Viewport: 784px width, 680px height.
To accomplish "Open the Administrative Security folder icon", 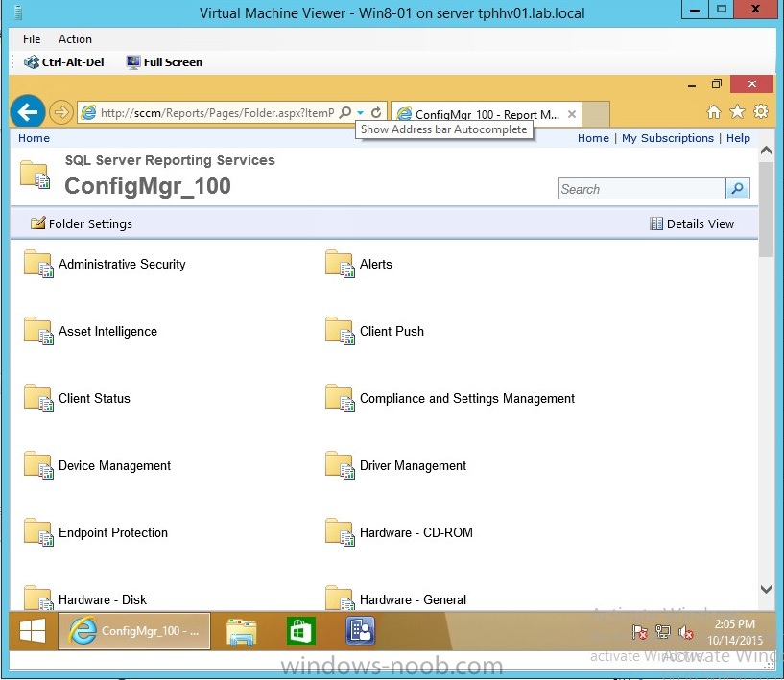I will point(38,264).
